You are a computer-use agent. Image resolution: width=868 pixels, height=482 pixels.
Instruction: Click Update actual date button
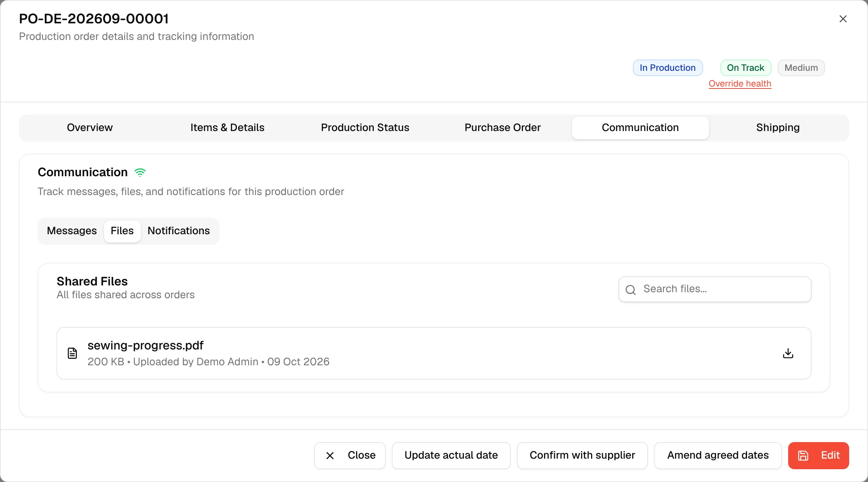pos(451,455)
